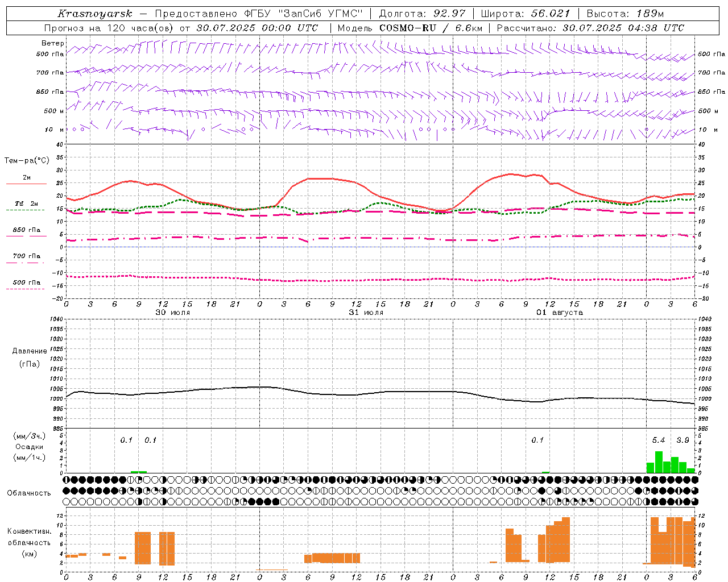The image size is (728, 582).
Task: Click right-side 10 м wind level label
Action: [709, 130]
